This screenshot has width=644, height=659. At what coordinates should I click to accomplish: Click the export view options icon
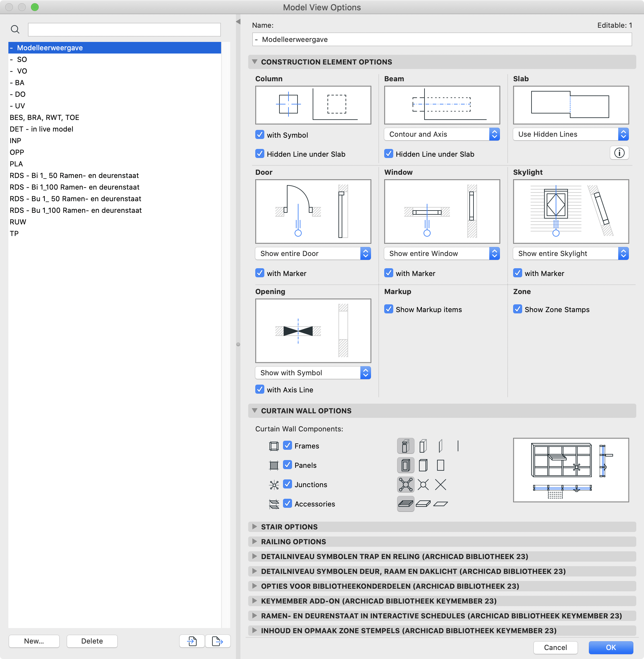click(218, 641)
